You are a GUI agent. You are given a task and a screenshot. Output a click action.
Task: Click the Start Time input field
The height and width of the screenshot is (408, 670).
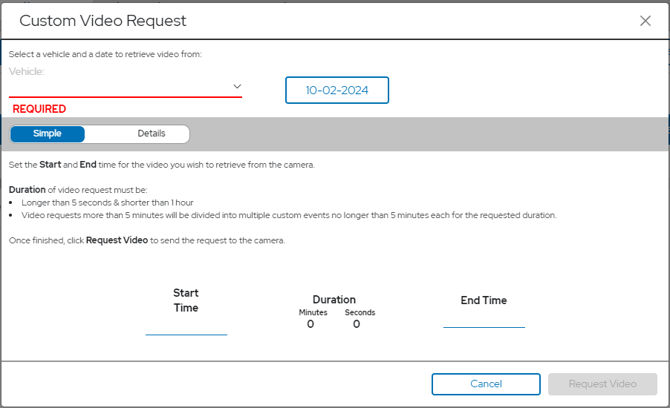tap(186, 325)
